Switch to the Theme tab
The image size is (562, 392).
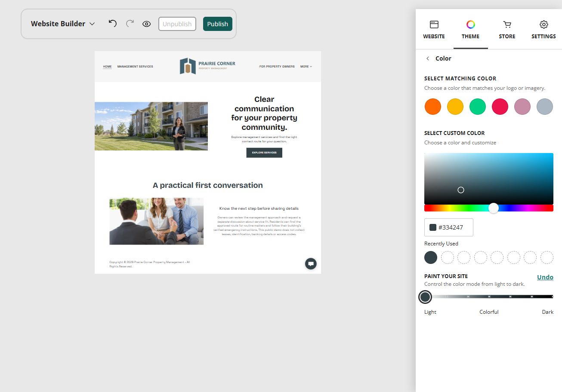[x=471, y=30]
